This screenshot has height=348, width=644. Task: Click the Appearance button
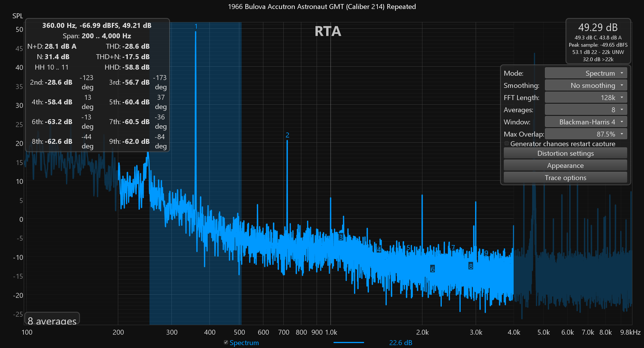click(565, 165)
